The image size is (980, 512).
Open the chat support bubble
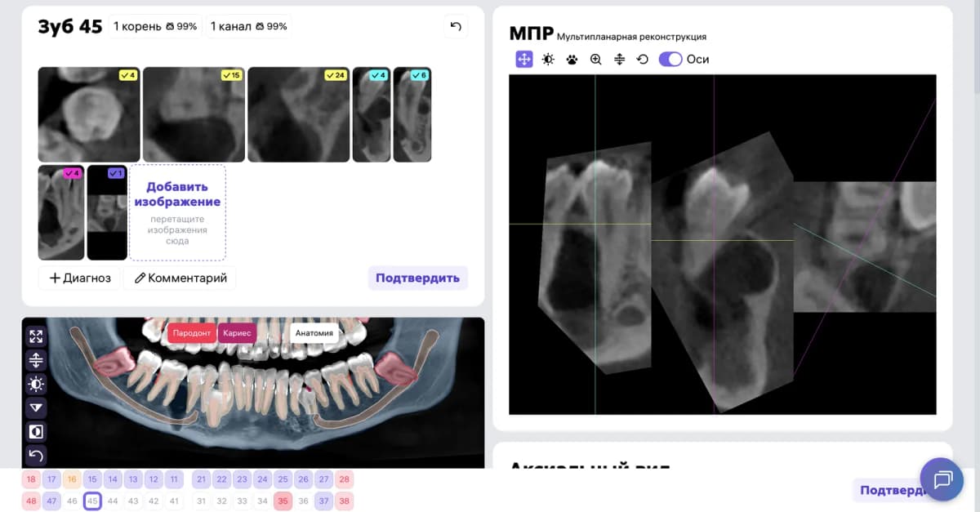coord(942,479)
